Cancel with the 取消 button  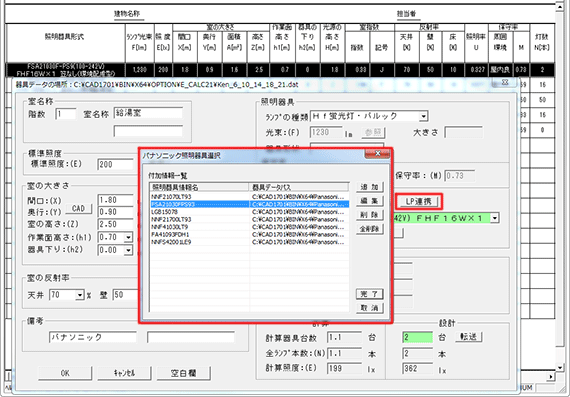point(370,308)
